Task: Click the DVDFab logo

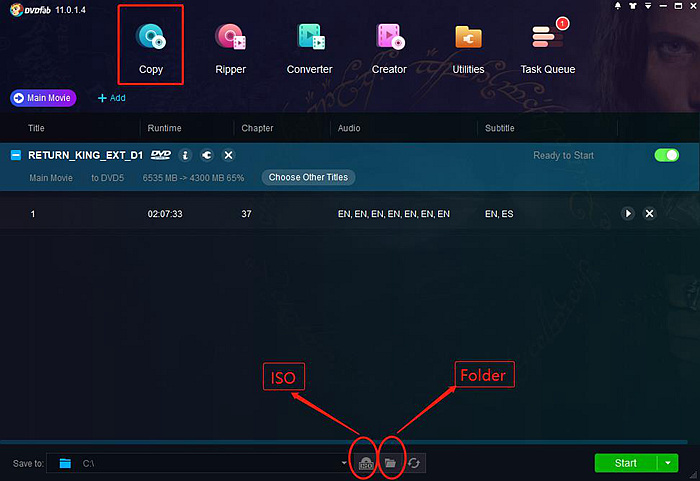Action: tap(30, 10)
